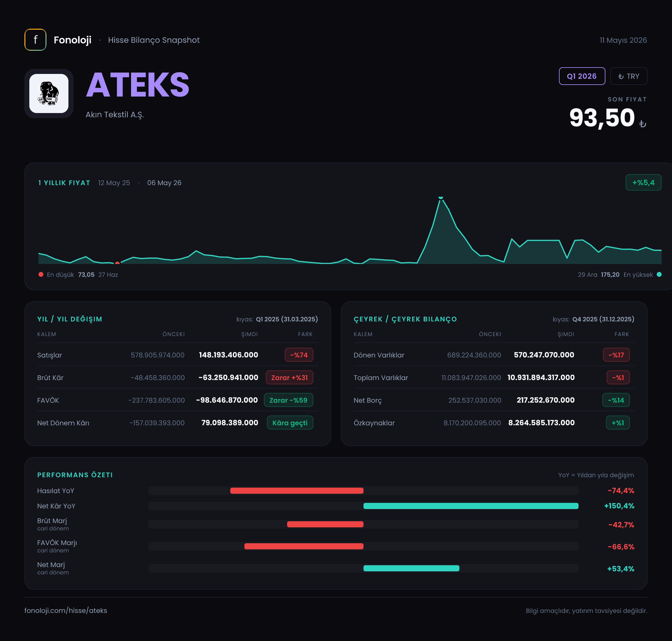This screenshot has height=641, width=672.
Task: Click the teal highest-price peak on chart
Action: (x=441, y=197)
